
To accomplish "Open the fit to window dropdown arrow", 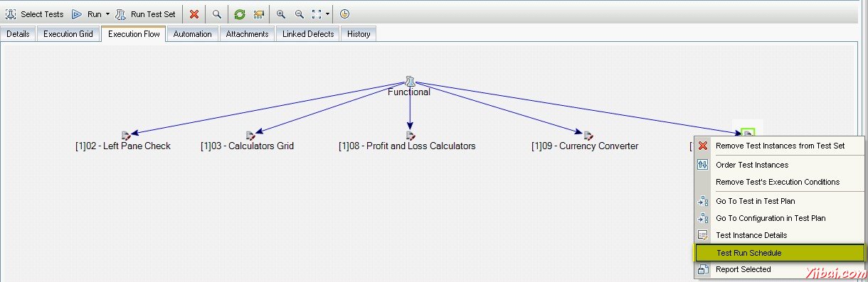I will (327, 14).
